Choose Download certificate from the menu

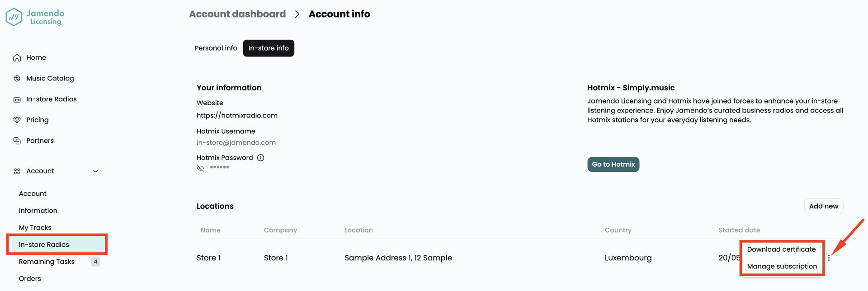point(781,249)
